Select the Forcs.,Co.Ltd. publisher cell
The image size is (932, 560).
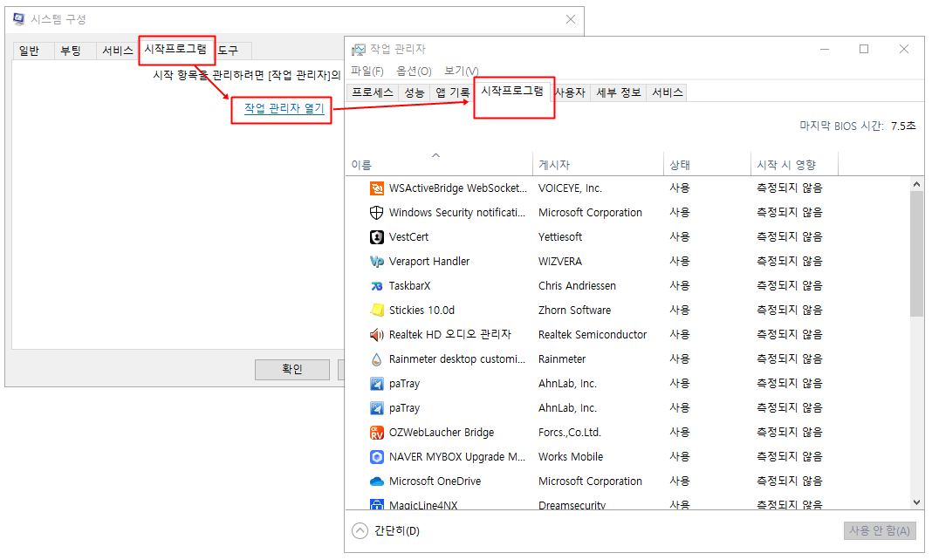click(570, 433)
